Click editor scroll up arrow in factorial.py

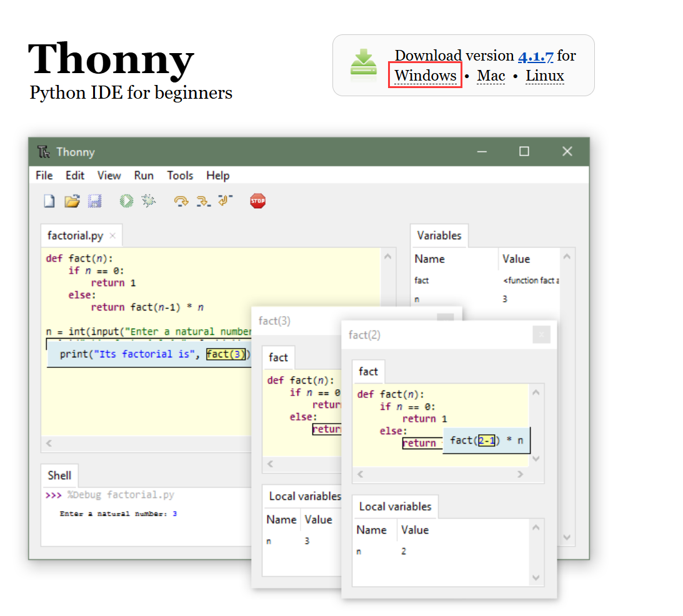(387, 257)
